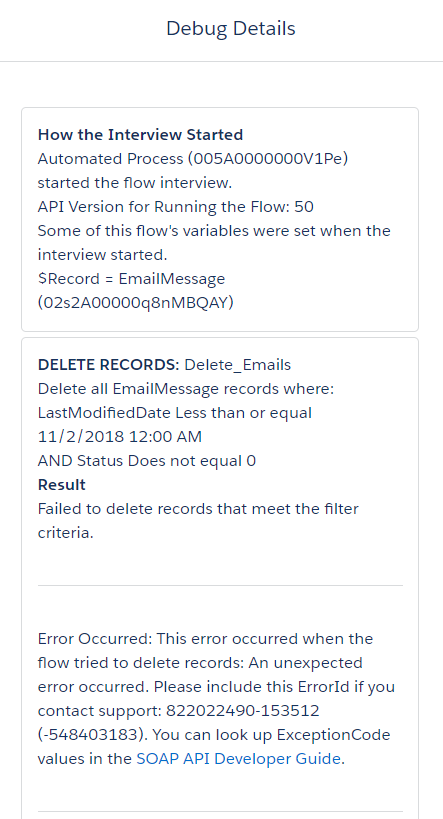443x819 pixels.
Task: Click the LastModifiedDate Less than or equal condition
Action: [174, 413]
